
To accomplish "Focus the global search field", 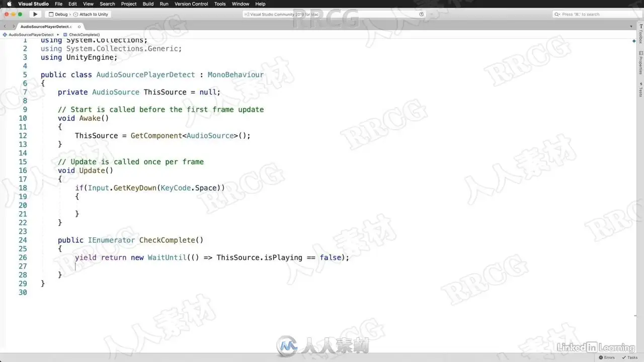I will coord(596,14).
